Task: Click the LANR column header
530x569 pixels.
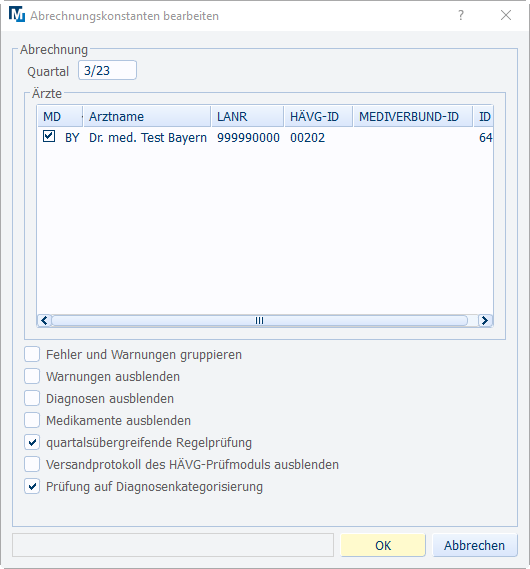Action: tap(247, 116)
